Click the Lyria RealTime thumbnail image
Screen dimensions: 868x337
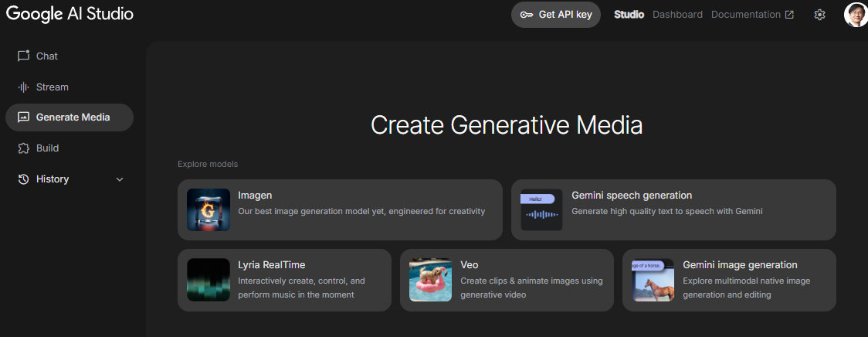tap(209, 280)
